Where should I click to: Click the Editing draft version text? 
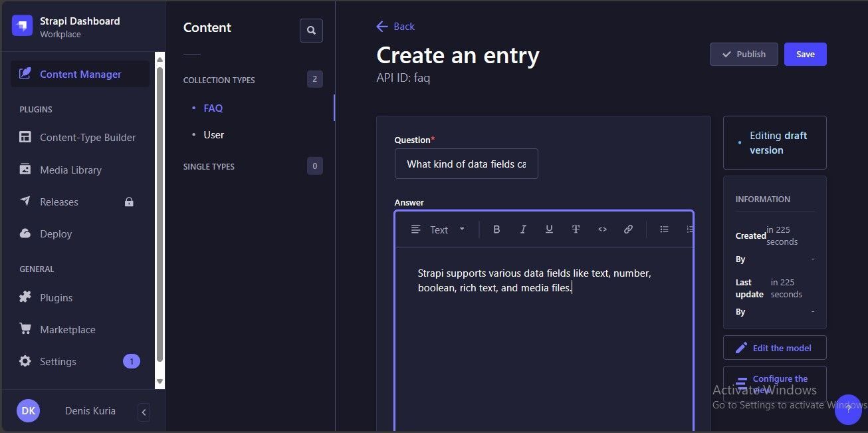coord(778,143)
